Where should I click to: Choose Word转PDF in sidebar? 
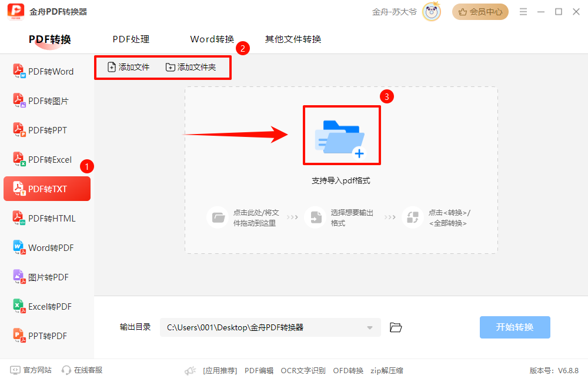[x=47, y=247]
